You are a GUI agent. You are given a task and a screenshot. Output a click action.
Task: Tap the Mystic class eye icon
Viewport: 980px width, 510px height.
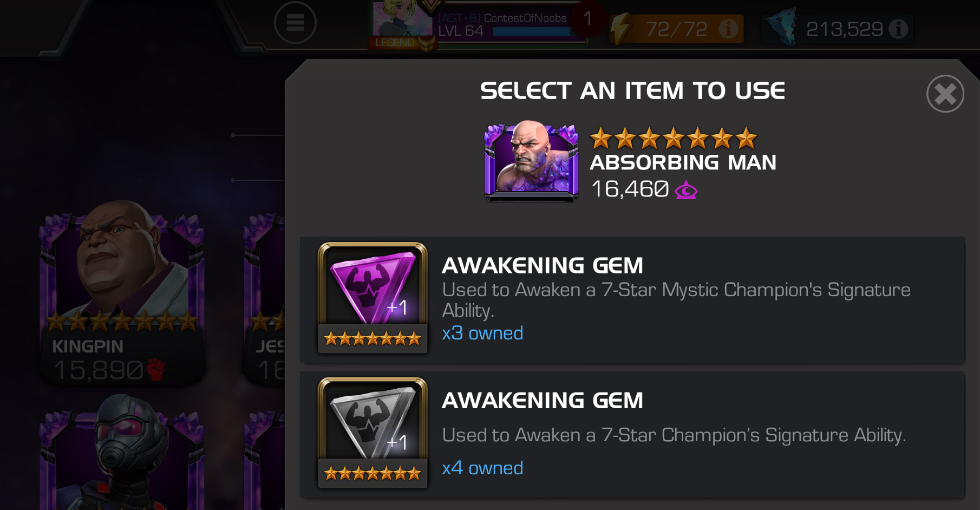686,191
